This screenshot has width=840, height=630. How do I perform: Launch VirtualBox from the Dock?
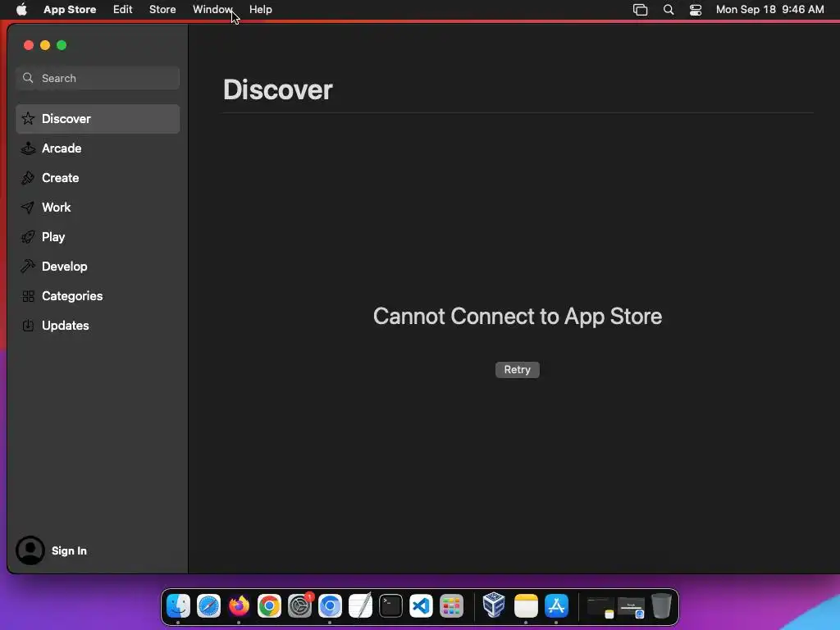[x=494, y=605]
